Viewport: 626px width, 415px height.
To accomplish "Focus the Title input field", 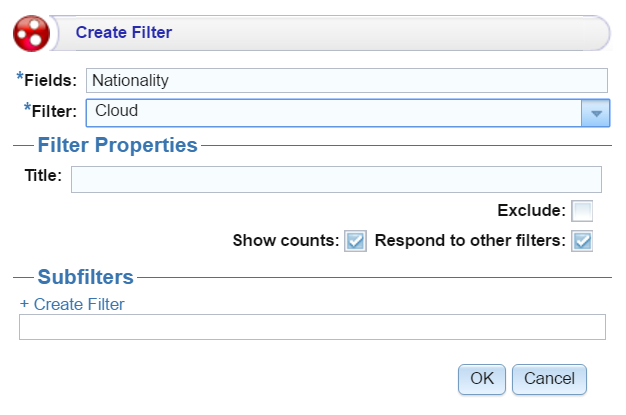I will click(336, 179).
